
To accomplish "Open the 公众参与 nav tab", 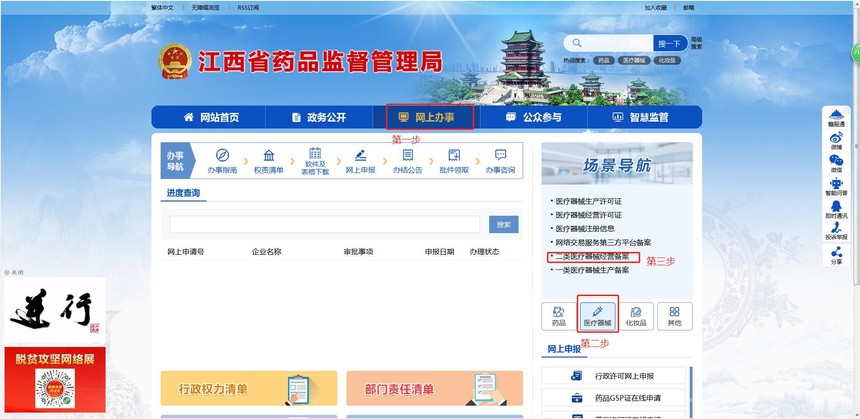I will (534, 117).
